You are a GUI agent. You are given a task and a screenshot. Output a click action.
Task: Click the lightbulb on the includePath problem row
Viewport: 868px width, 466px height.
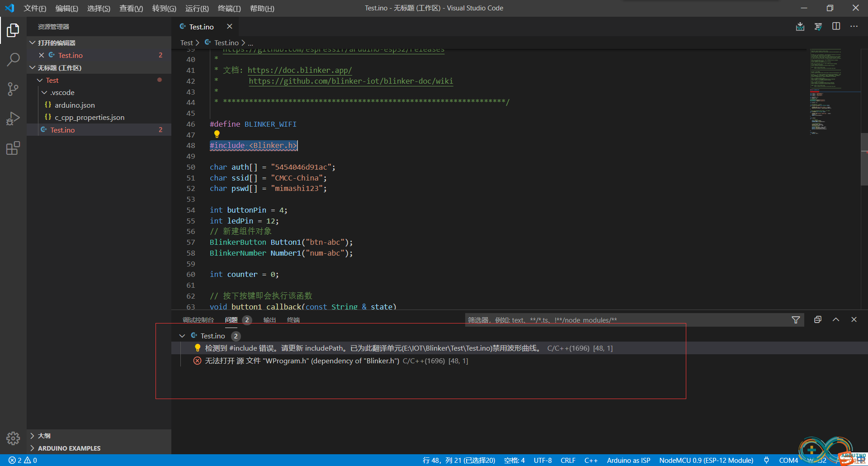[x=198, y=348]
